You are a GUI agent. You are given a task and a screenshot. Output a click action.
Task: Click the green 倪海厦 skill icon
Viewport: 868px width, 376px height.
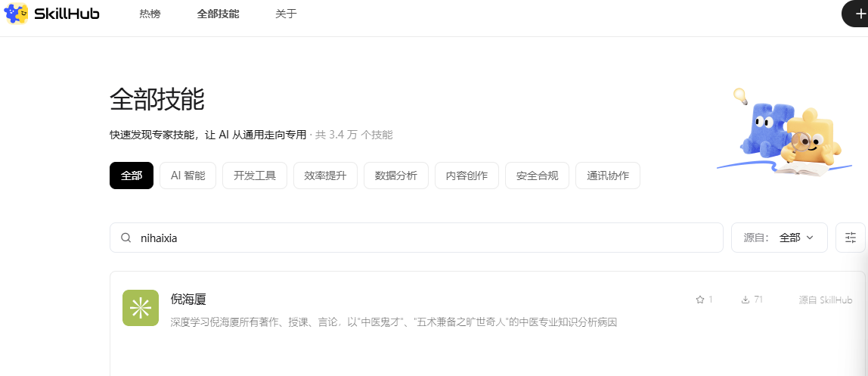pos(141,308)
